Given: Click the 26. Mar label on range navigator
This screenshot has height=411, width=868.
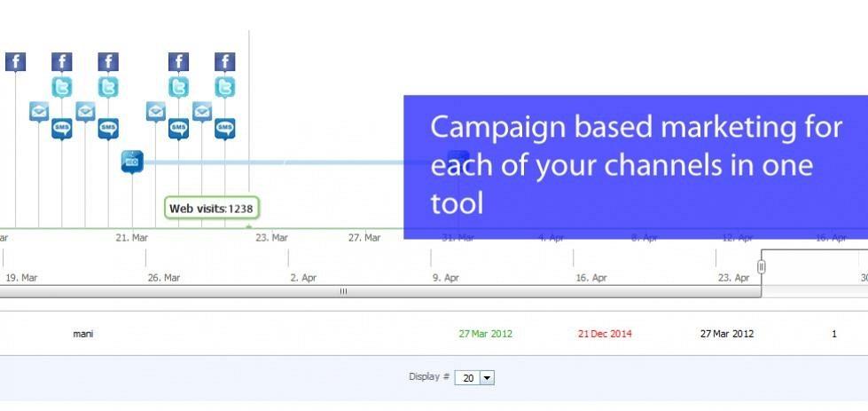Looking at the screenshot, I should pos(164,278).
